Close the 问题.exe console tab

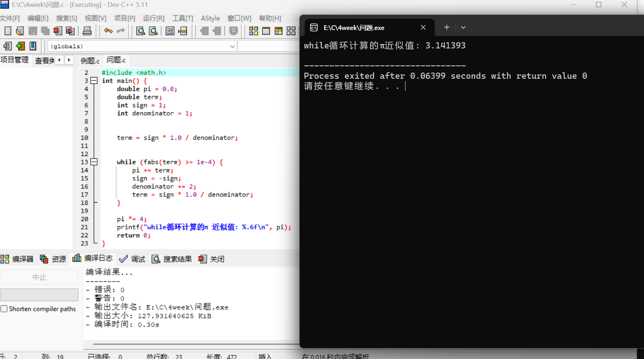[423, 27]
